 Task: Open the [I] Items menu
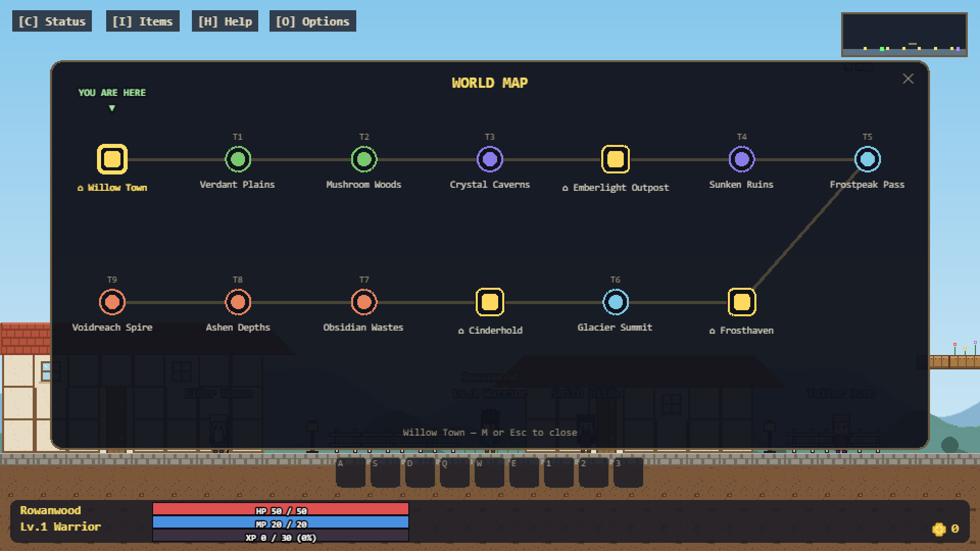(x=143, y=21)
